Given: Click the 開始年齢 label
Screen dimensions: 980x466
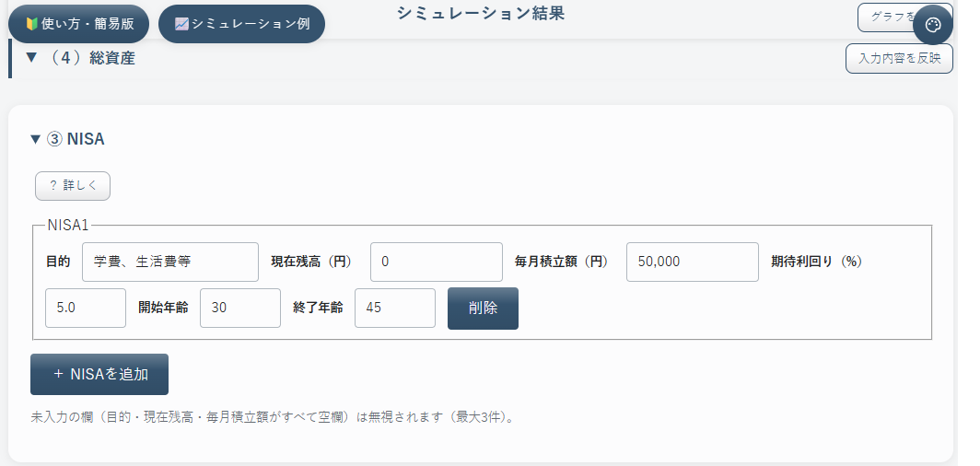Looking at the screenshot, I should pyautogui.click(x=163, y=308).
